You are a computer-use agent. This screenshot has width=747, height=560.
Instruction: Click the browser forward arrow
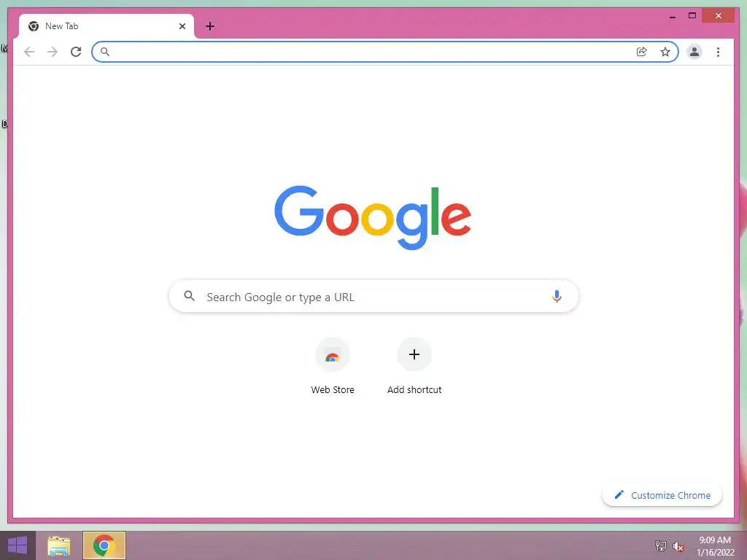[x=53, y=52]
